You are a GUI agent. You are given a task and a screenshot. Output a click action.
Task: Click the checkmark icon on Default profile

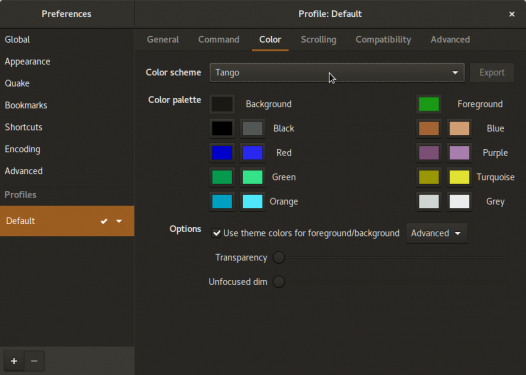point(104,221)
